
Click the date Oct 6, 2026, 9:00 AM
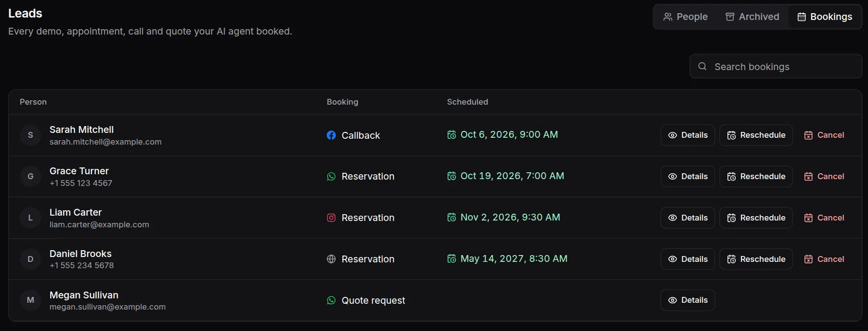(509, 134)
